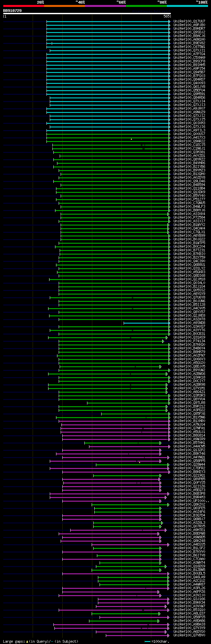Select hit label UniRef100_B9SCF8

tap(189, 61)
